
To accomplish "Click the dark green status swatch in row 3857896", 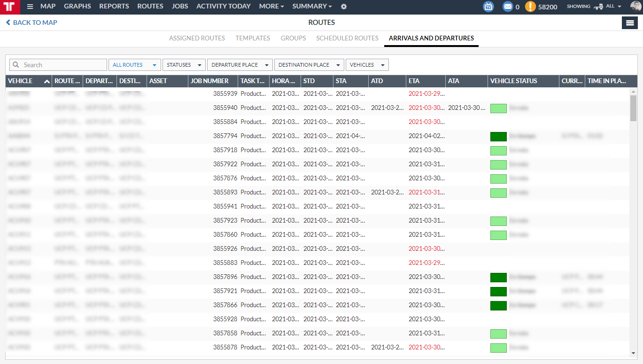I will point(498,278).
